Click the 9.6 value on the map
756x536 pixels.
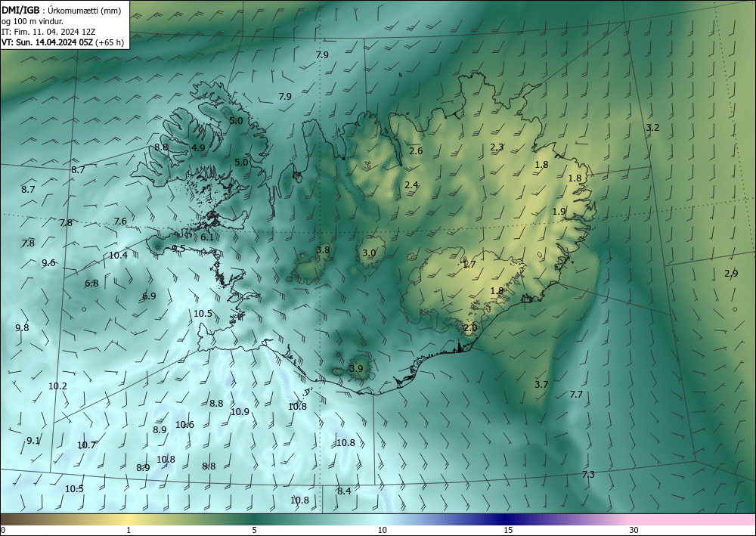[x=48, y=262]
